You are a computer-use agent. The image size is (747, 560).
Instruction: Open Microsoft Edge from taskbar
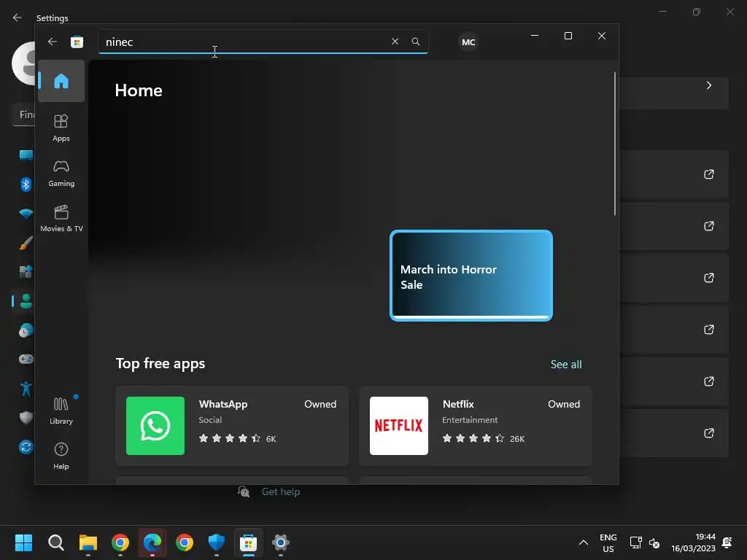[x=152, y=542]
